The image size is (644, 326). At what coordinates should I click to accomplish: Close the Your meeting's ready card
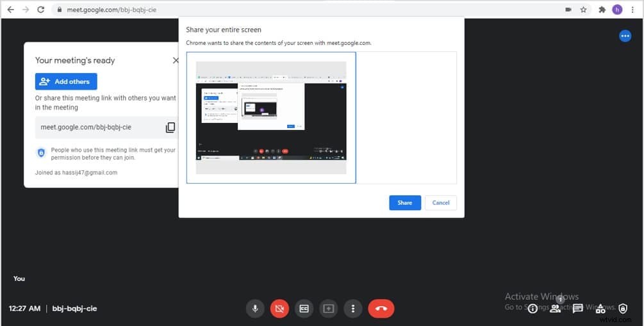176,60
